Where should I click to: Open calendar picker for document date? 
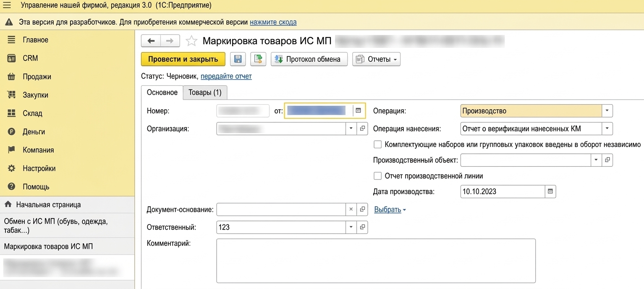pos(358,110)
